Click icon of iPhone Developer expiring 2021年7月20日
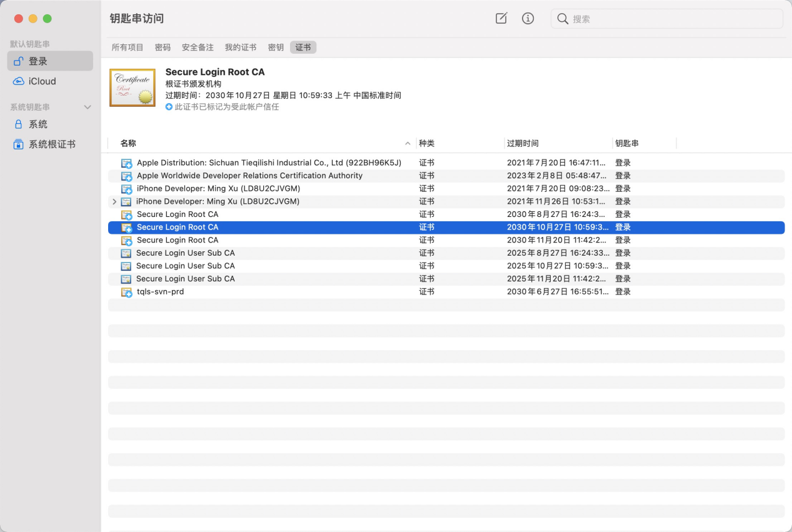The height and width of the screenshot is (532, 792). 126,189
